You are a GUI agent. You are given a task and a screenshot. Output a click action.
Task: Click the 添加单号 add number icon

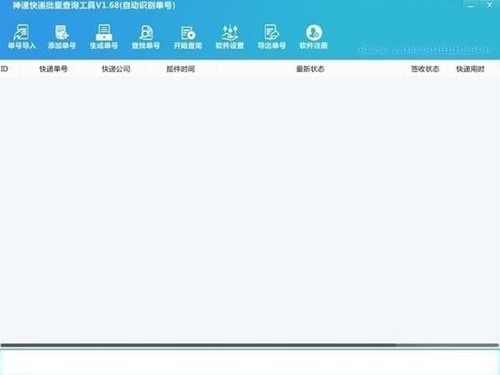[x=62, y=37]
